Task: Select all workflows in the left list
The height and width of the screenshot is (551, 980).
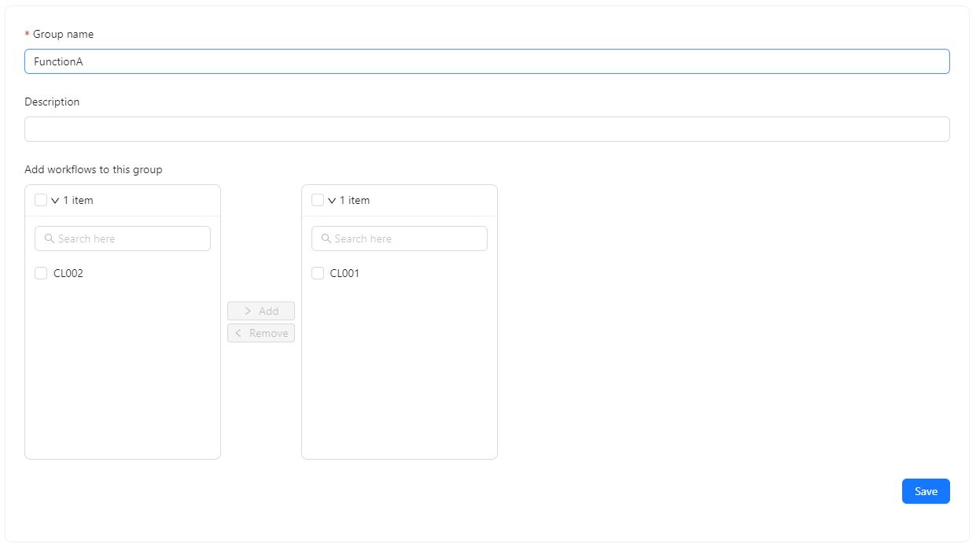Action: click(x=41, y=200)
